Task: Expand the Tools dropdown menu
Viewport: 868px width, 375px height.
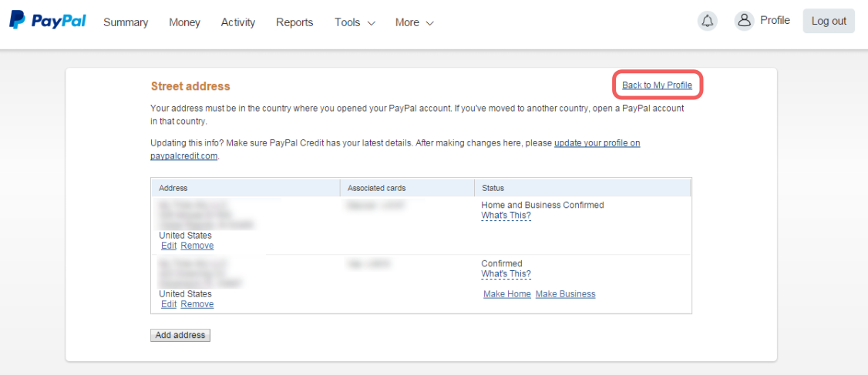Action: click(x=355, y=22)
